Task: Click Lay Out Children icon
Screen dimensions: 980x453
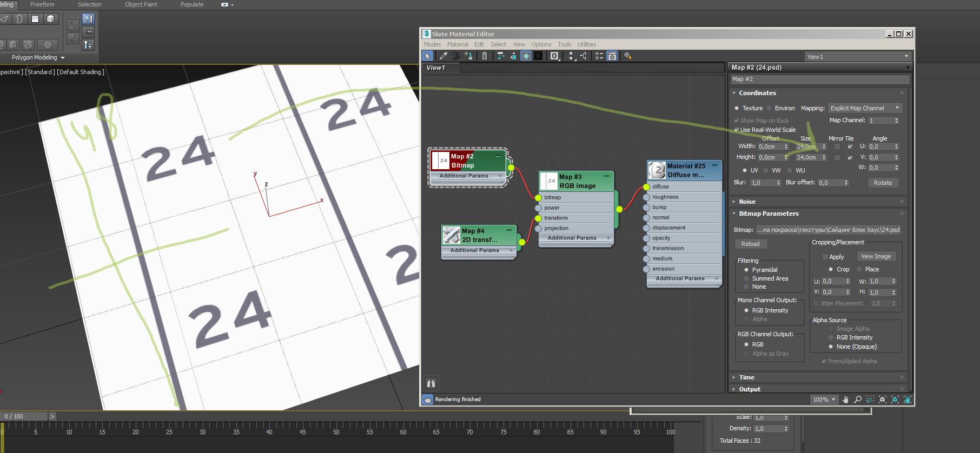Action: 584,56
